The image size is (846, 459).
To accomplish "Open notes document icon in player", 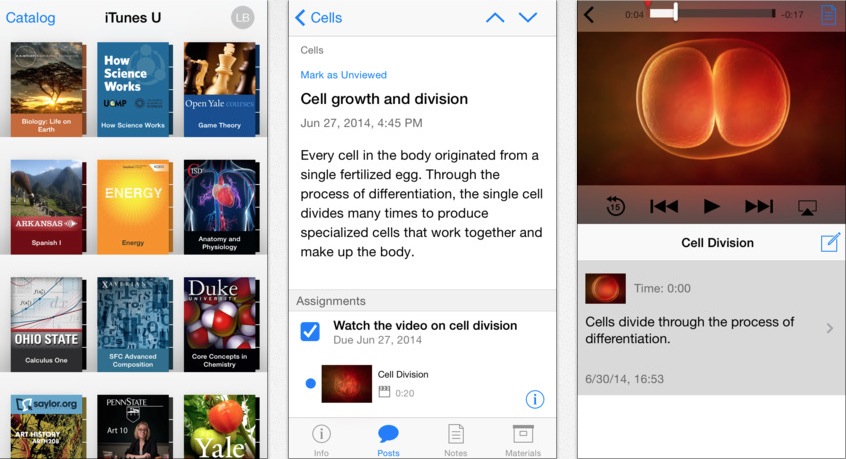I will tap(828, 15).
